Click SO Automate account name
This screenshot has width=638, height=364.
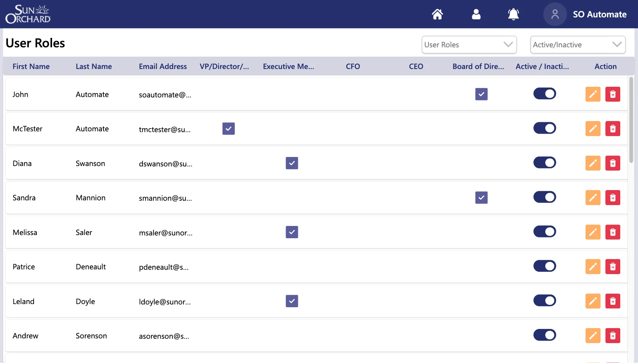coord(599,14)
